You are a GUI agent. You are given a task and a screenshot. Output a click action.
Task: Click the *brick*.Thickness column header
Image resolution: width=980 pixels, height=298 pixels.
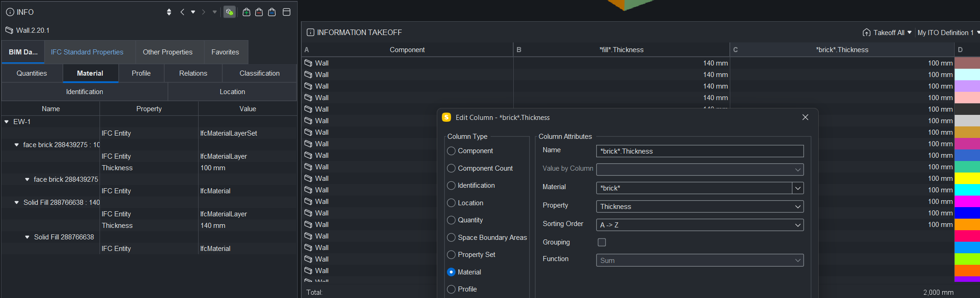(x=842, y=50)
